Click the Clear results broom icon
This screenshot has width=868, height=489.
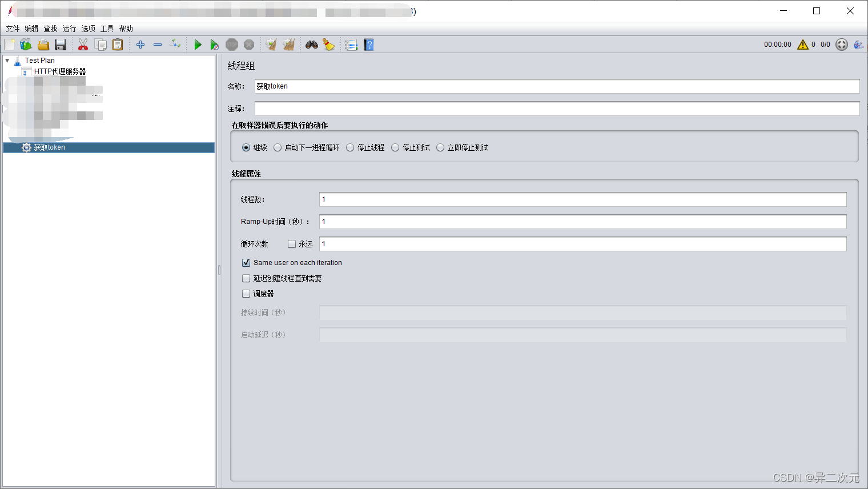tap(271, 45)
